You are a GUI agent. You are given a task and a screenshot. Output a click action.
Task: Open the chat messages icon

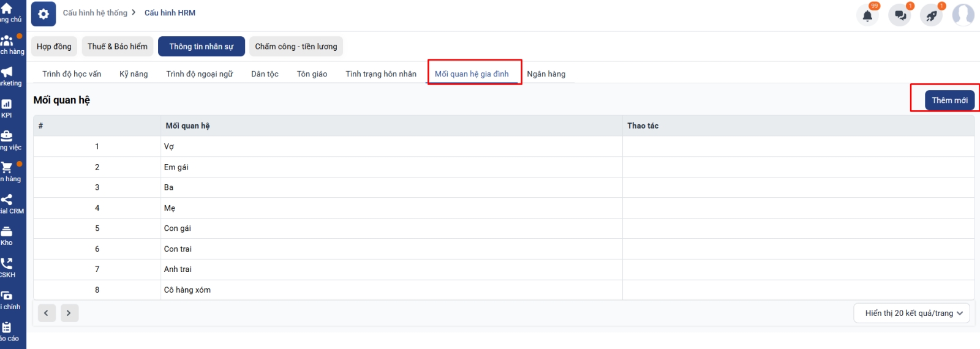point(900,15)
